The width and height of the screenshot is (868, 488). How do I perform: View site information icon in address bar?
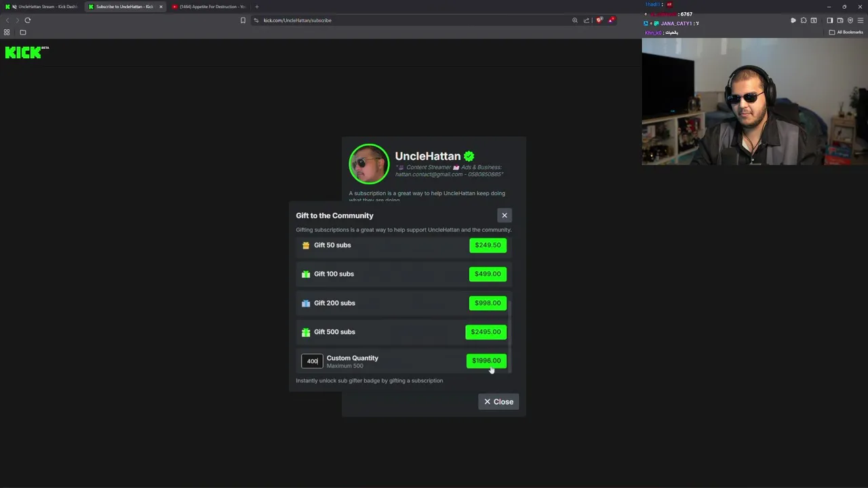(x=256, y=20)
